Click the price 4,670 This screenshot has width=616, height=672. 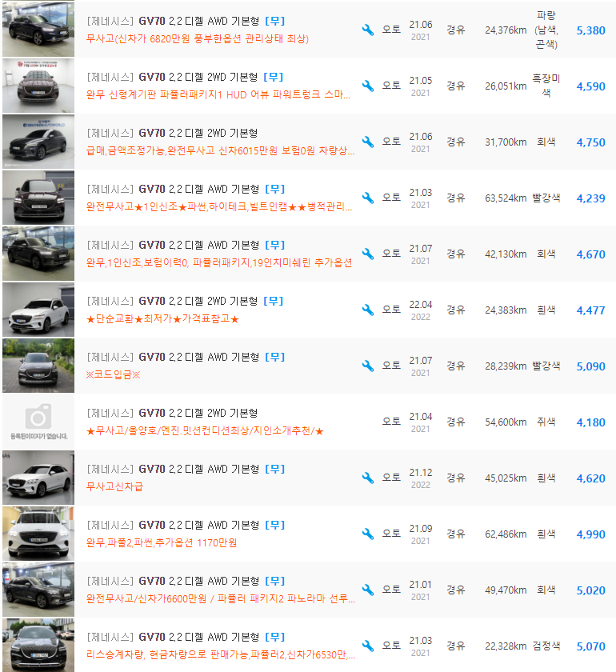[x=590, y=254]
